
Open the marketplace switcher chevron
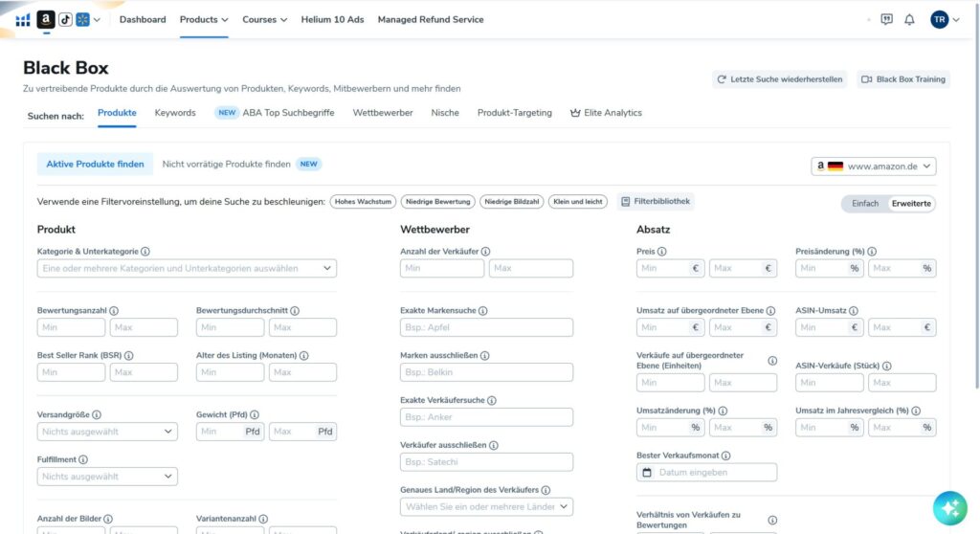coord(97,20)
